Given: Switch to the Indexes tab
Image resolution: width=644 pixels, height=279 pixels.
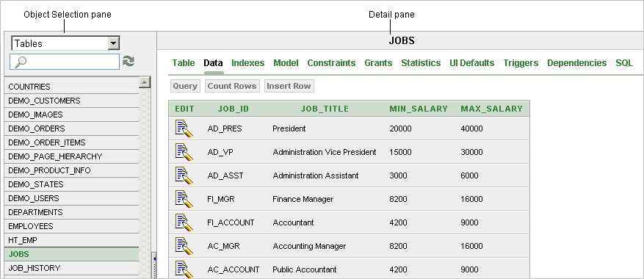Looking at the screenshot, I should 248,63.
